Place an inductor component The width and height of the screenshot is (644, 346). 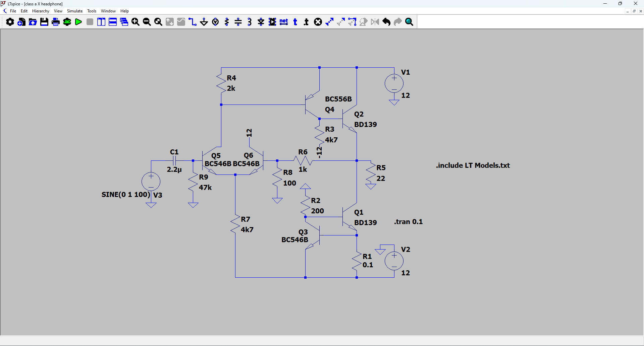pos(250,22)
